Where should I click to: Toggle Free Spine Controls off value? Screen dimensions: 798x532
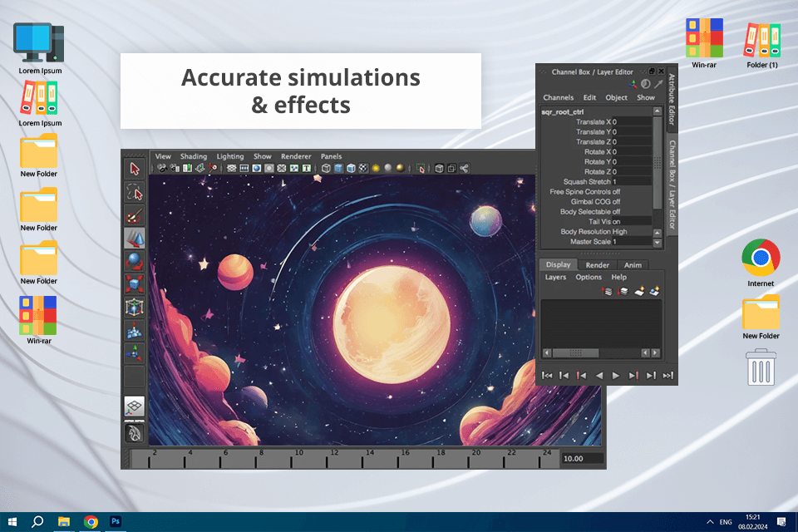[616, 192]
